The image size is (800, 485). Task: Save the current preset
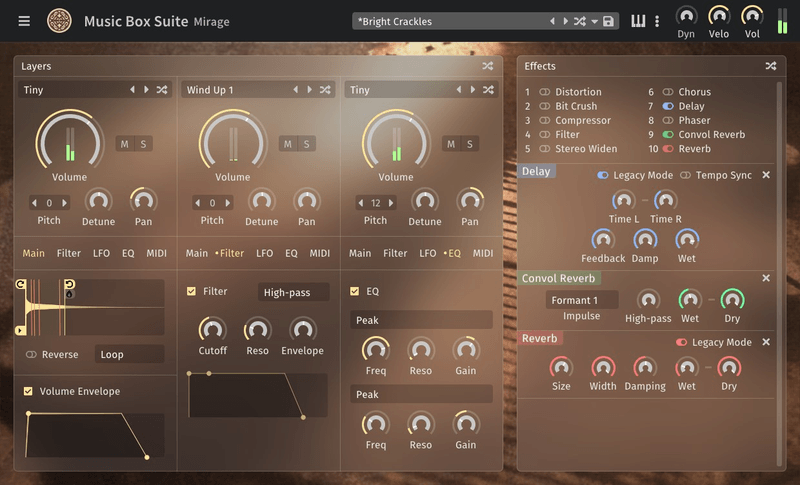(608, 21)
